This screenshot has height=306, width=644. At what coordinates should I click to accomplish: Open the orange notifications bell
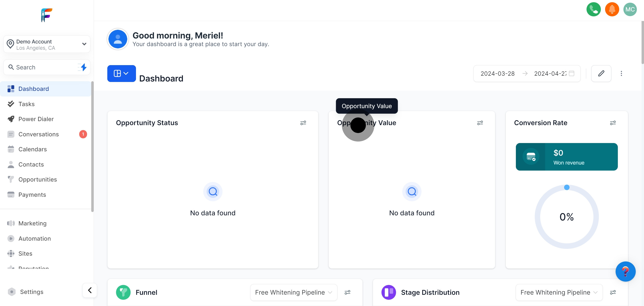[612, 9]
